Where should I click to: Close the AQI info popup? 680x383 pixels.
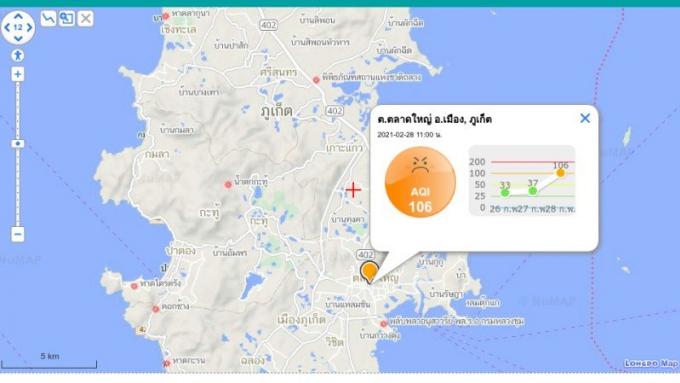(x=585, y=118)
